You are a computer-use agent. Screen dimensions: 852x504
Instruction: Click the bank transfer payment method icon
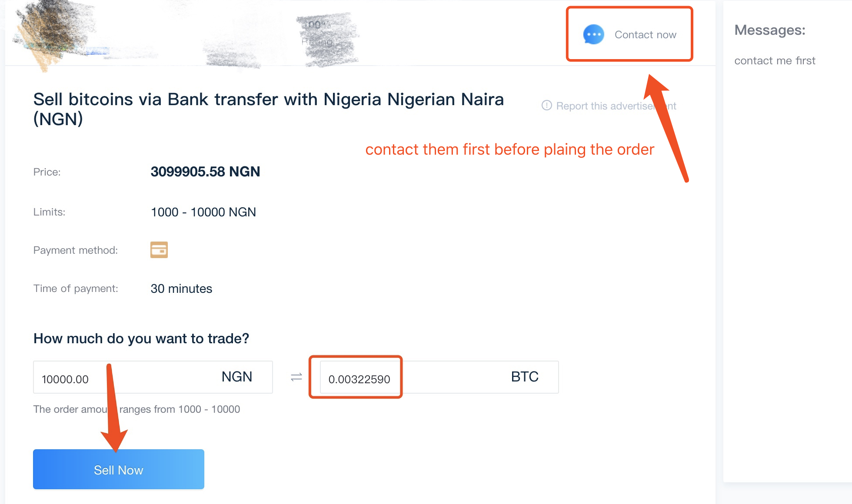point(159,250)
